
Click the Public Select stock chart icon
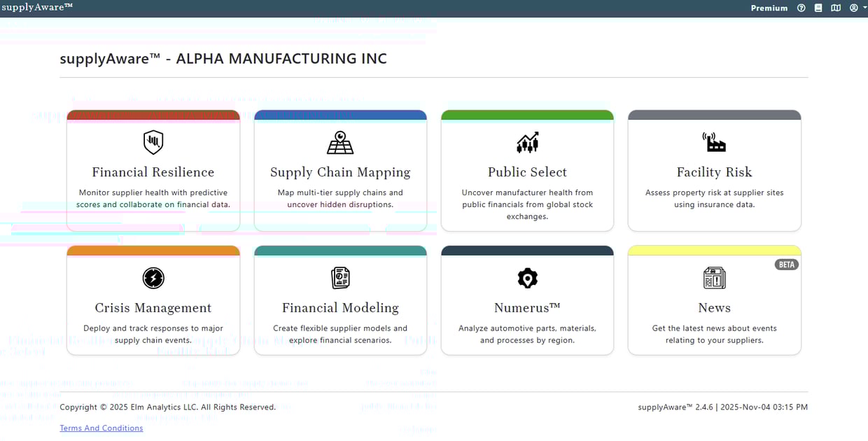click(x=527, y=142)
